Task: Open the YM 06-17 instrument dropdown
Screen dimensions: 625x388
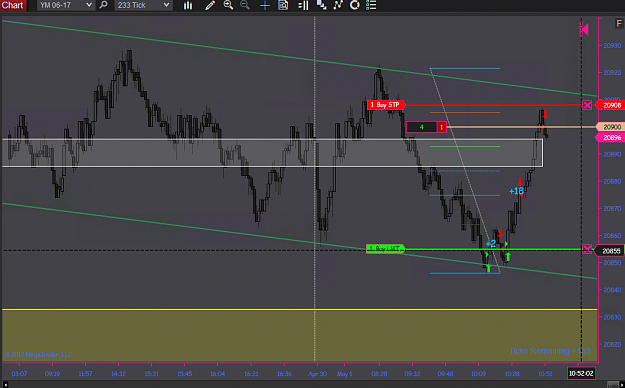Action: click(66, 5)
